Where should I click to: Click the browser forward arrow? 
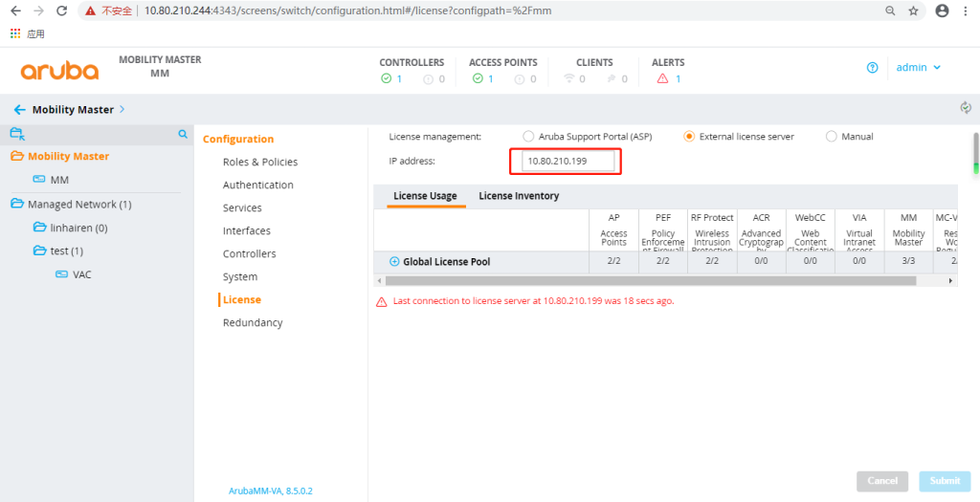[x=38, y=11]
